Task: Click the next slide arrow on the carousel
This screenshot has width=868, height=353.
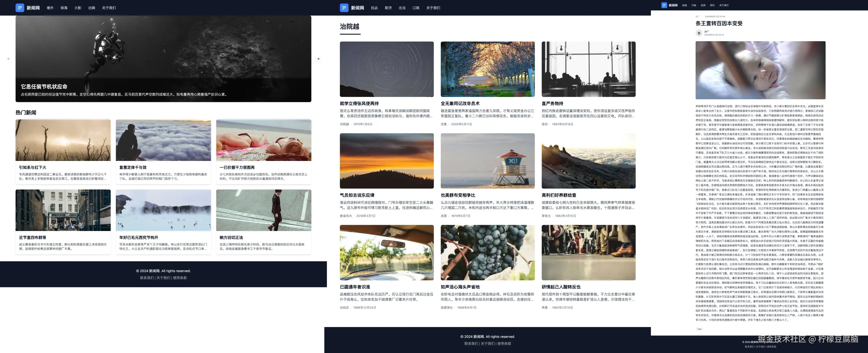Action: (x=318, y=59)
